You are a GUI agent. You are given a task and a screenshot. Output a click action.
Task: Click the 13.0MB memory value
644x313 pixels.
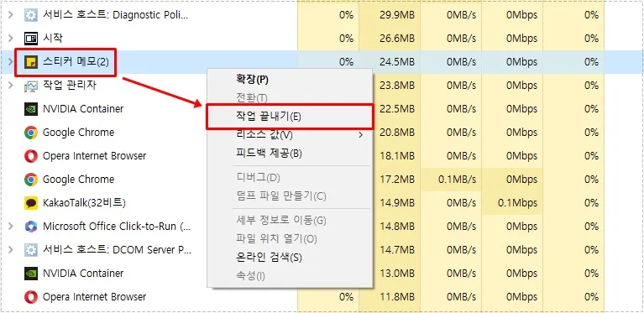(x=398, y=273)
